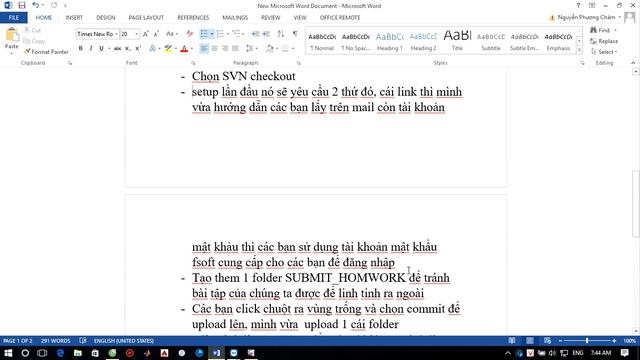Screen dimensions: 640x360
Task: Click the yellow text highlight color button
Action: pyautogui.click(x=168, y=49)
